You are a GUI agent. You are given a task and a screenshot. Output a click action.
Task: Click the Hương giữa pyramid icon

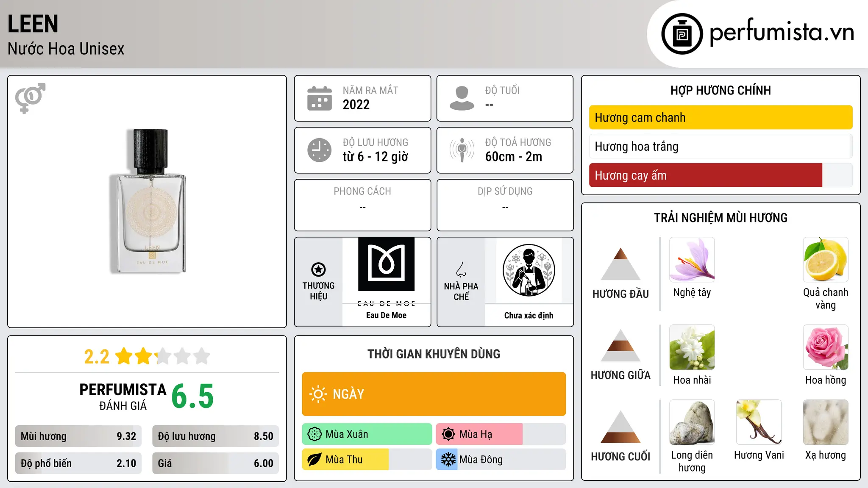click(620, 345)
